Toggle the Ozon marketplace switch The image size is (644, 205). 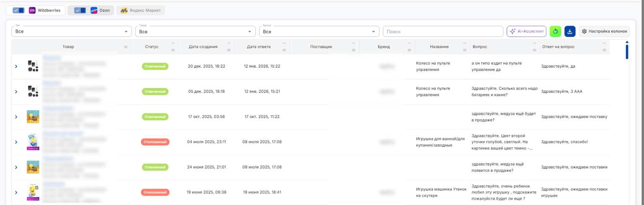click(x=80, y=11)
